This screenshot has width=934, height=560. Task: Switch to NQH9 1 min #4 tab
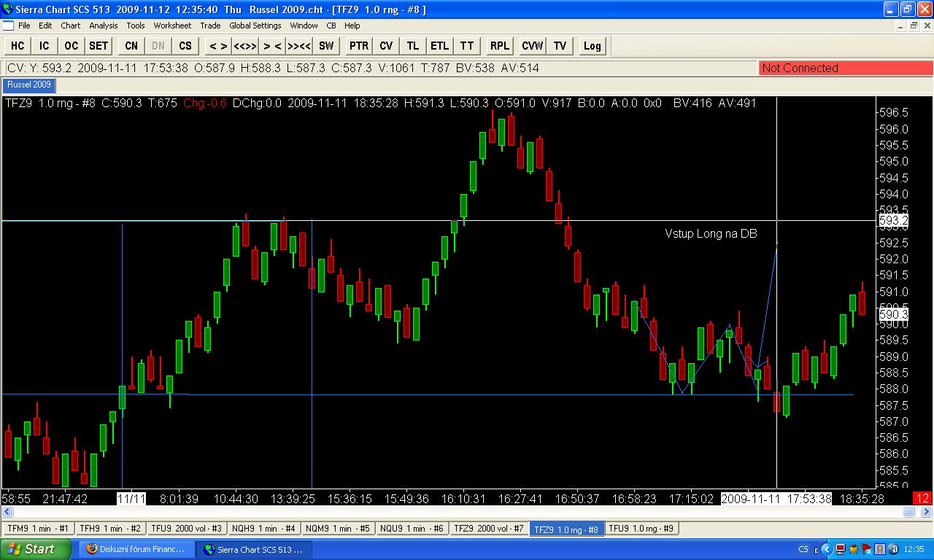(263, 529)
